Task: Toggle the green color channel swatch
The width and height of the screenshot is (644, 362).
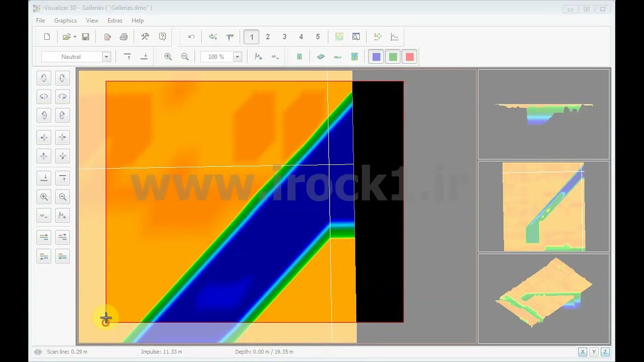Action: tap(393, 57)
